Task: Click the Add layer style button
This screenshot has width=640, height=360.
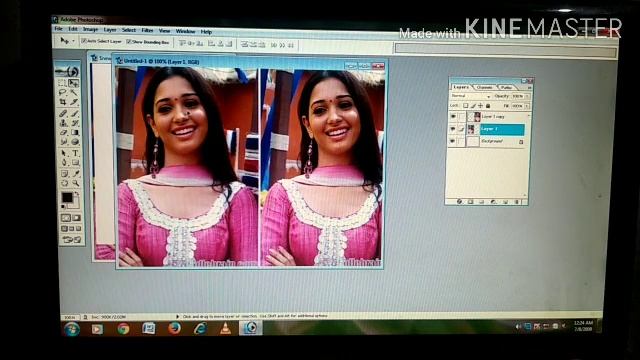Action: click(x=459, y=202)
